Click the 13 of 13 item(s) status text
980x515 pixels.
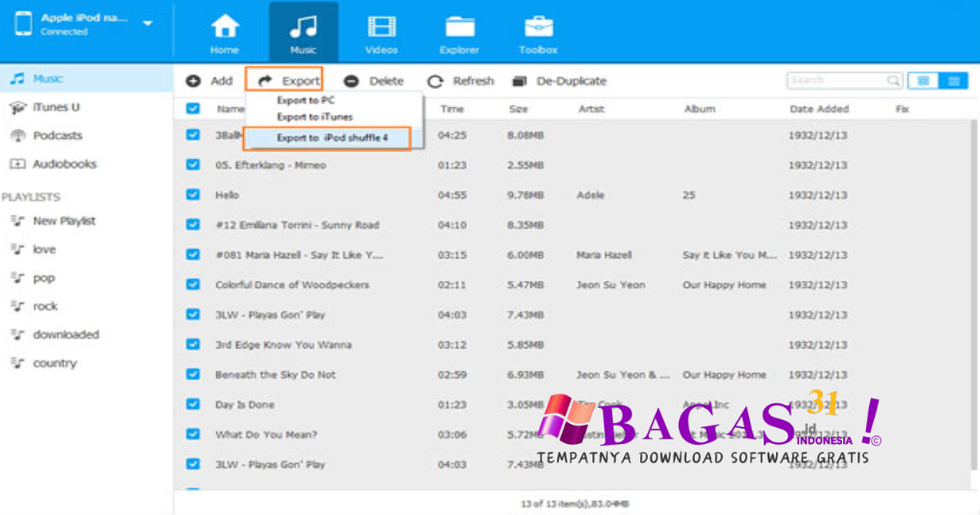(575, 504)
